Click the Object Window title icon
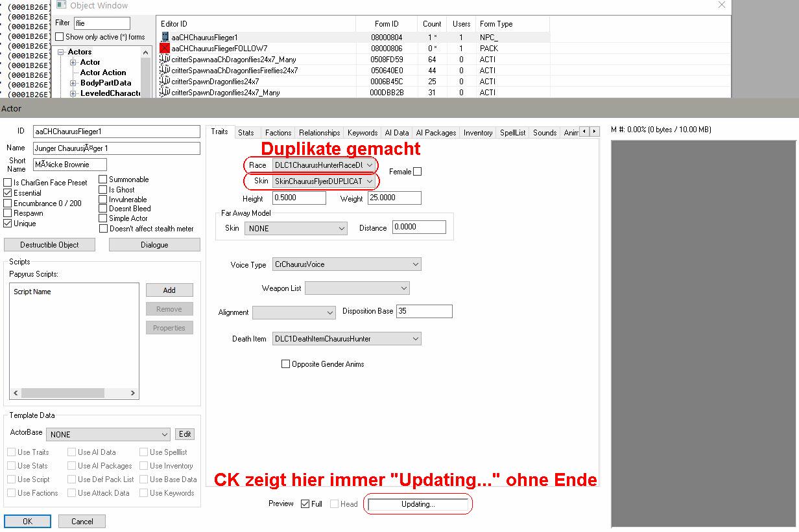Image resolution: width=799 pixels, height=532 pixels. tap(61, 5)
